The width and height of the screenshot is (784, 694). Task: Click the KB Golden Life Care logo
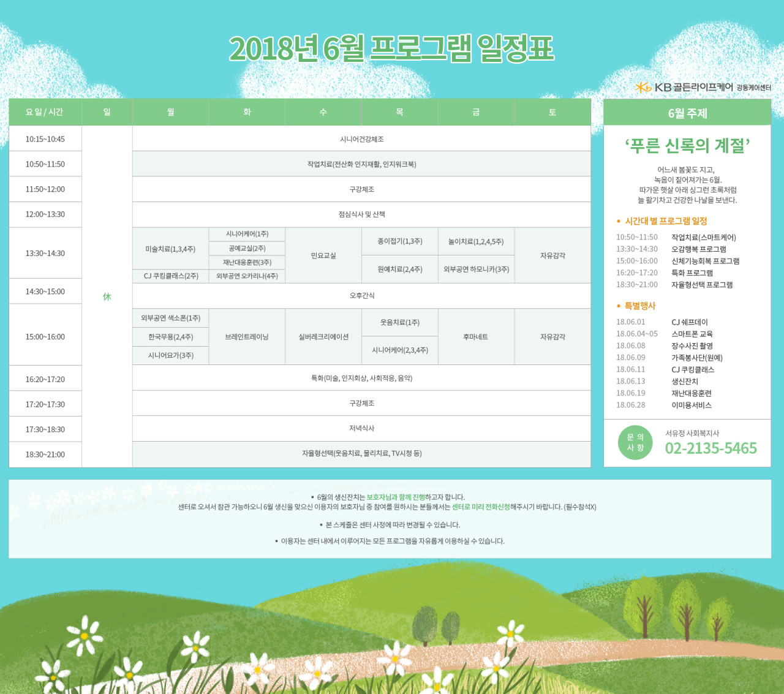point(702,88)
